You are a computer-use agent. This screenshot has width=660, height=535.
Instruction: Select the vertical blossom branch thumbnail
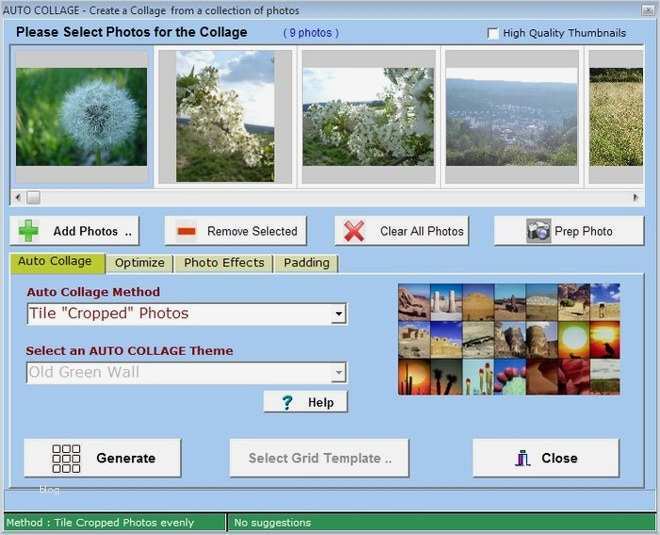(x=225, y=117)
